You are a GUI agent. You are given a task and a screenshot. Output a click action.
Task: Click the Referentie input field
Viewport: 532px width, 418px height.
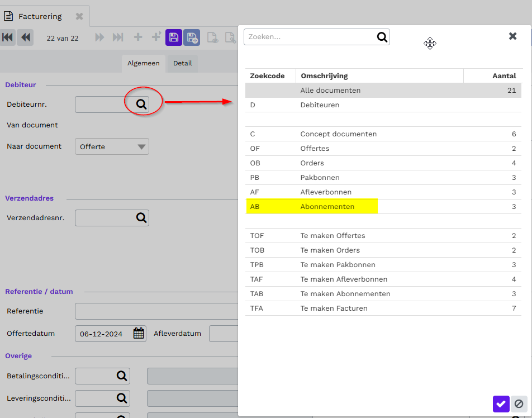point(156,311)
